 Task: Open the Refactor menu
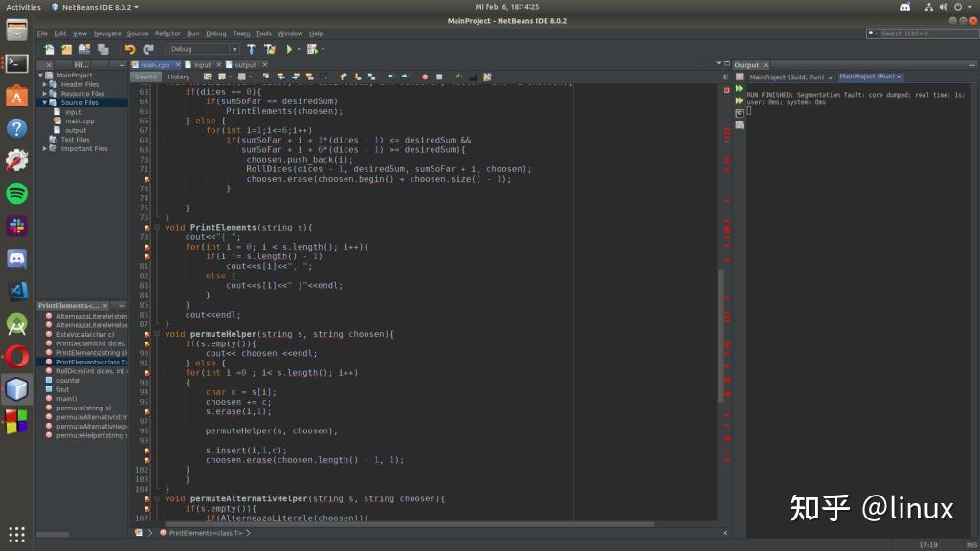167,33
